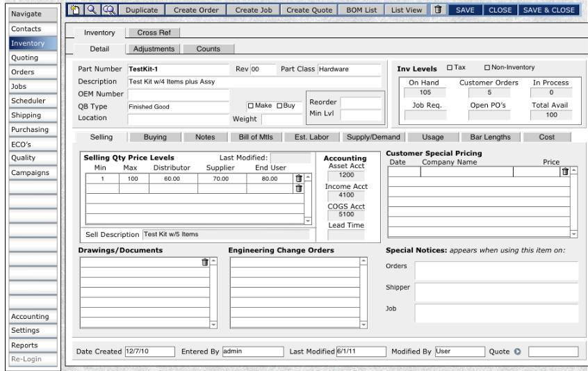This screenshot has width=588, height=371.
Task: Click the Reorder field
Action: click(x=361, y=102)
